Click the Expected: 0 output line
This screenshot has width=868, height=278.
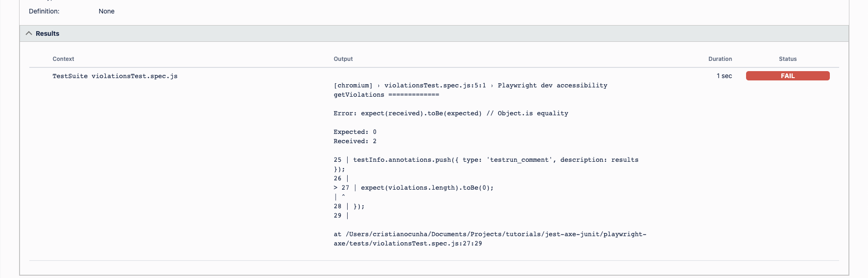tap(355, 132)
